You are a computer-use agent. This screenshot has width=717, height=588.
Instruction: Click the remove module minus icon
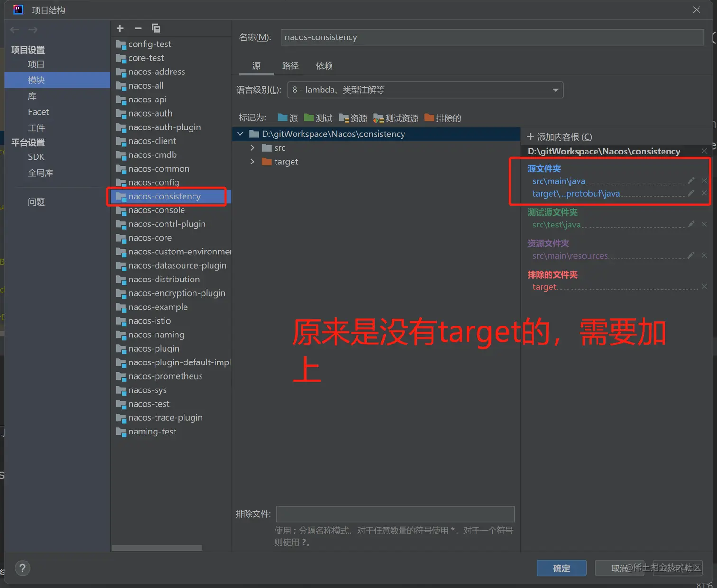click(x=138, y=28)
